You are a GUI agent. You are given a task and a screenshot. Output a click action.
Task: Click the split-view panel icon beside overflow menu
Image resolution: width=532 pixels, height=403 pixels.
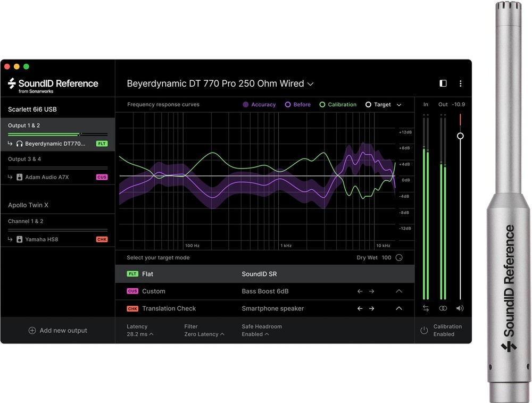click(x=443, y=83)
